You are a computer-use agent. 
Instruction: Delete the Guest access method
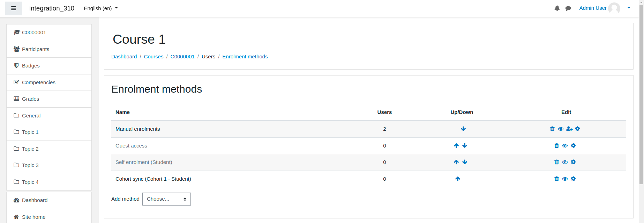[556, 146]
